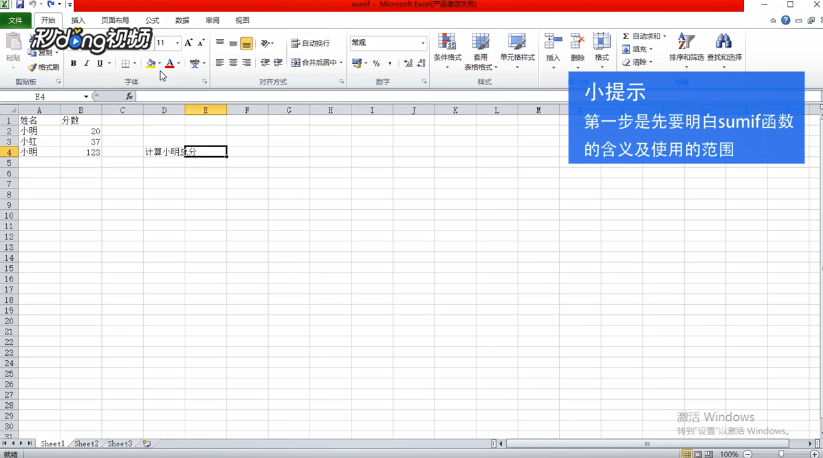823x458 pixels.
Task: Select the Format Painter (格式刷) tool
Action: 44,67
